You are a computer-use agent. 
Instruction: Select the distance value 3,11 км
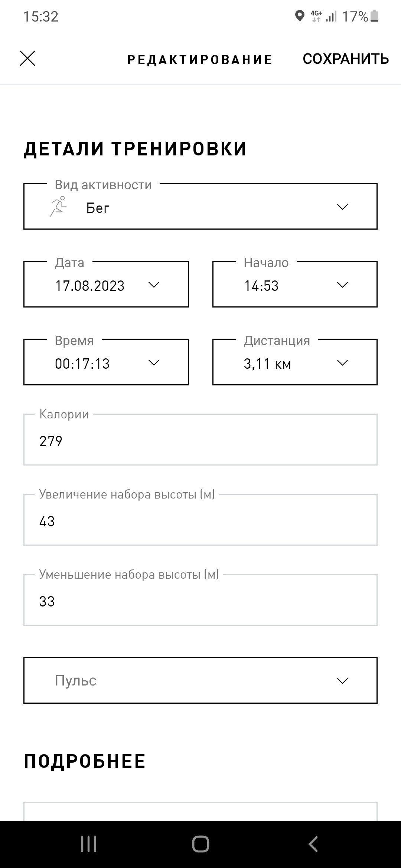[x=267, y=364]
